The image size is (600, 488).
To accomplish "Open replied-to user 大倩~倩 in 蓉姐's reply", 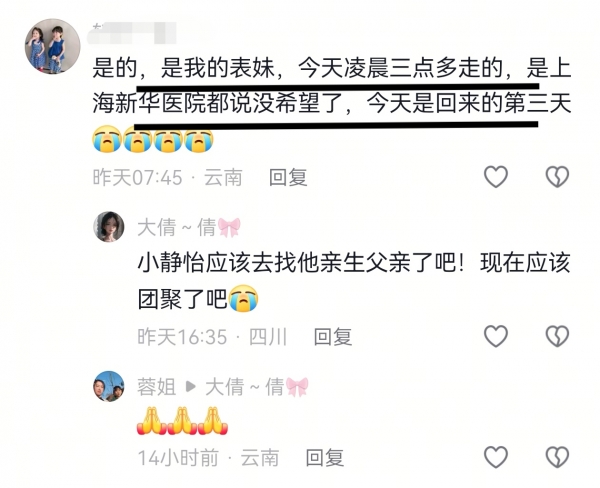I will click(x=257, y=387).
